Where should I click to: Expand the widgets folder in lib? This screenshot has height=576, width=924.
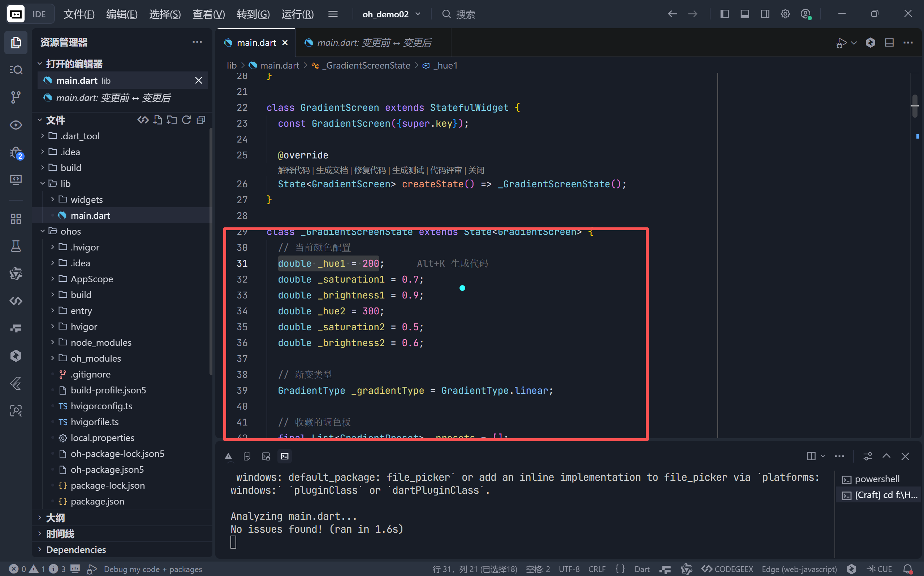(x=87, y=200)
